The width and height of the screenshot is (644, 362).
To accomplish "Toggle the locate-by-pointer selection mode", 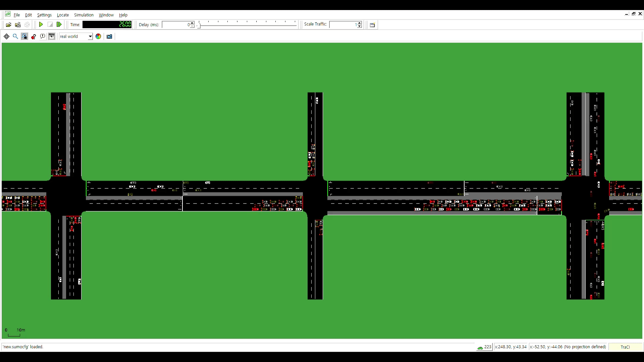I will click(x=24, y=37).
